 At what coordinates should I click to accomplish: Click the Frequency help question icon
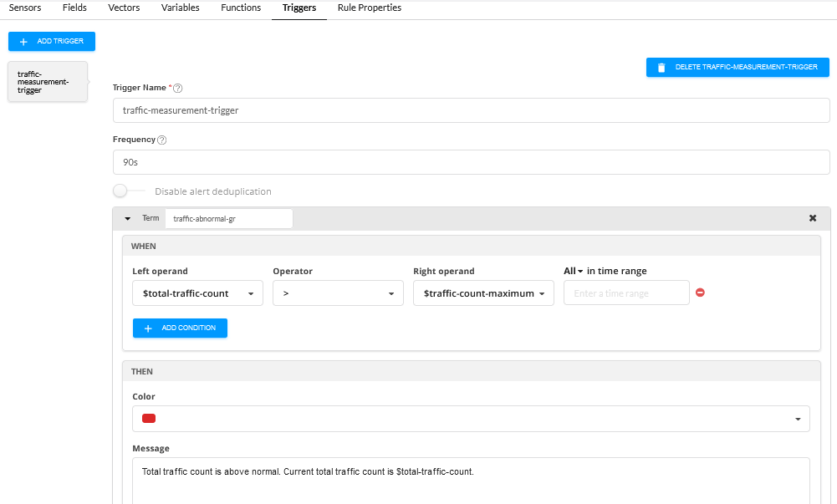162,140
